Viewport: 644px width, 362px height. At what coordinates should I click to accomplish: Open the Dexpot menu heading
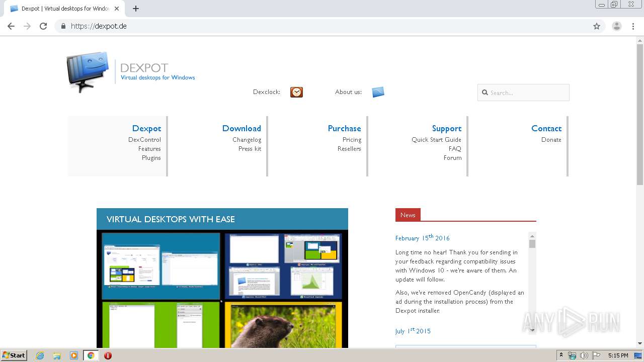pyautogui.click(x=146, y=128)
